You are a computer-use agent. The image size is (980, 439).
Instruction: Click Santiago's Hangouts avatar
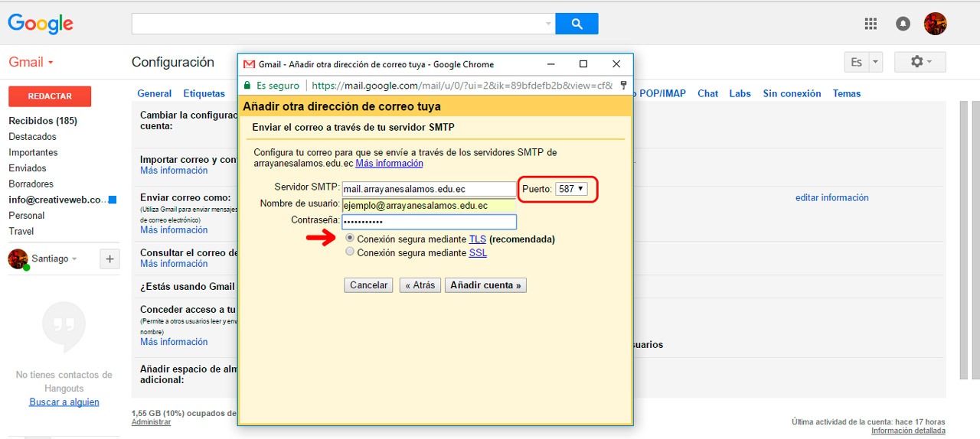[18, 259]
